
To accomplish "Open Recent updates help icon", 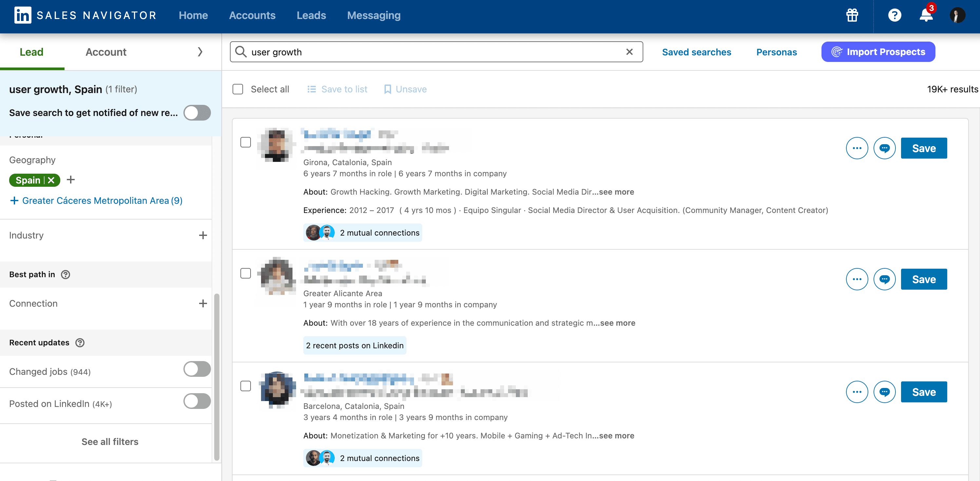I will 80,342.
